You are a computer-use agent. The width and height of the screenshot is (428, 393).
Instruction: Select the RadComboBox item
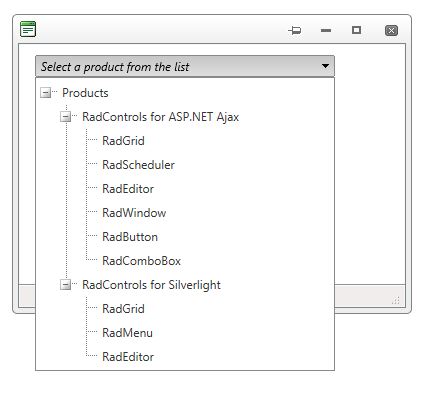[x=141, y=261]
